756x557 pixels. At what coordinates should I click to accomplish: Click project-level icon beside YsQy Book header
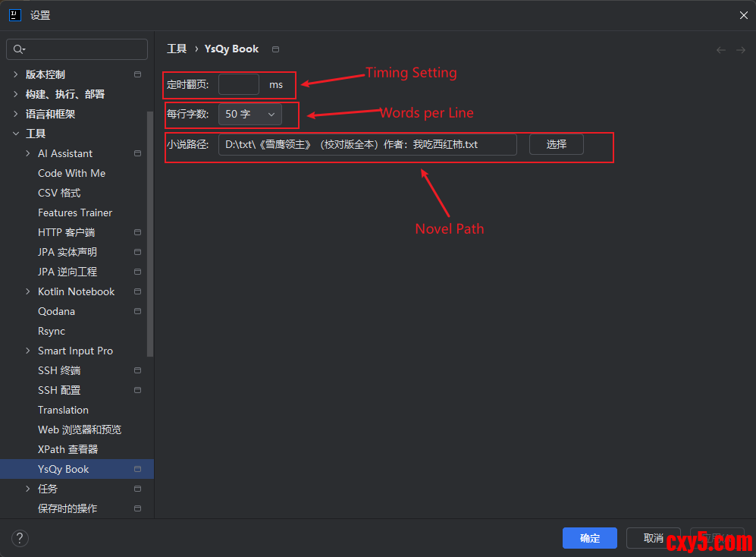275,49
